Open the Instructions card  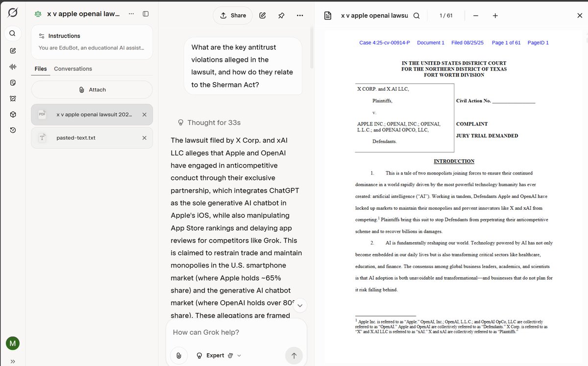[92, 42]
